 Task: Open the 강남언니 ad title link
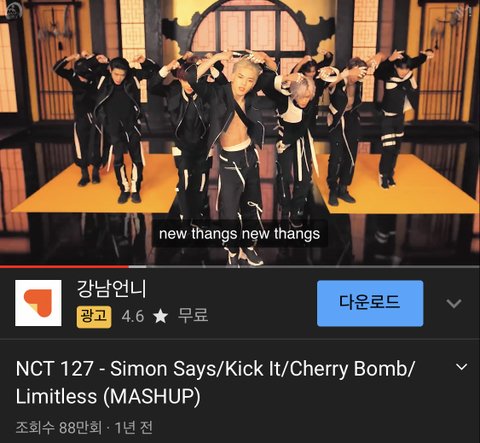[x=112, y=289]
